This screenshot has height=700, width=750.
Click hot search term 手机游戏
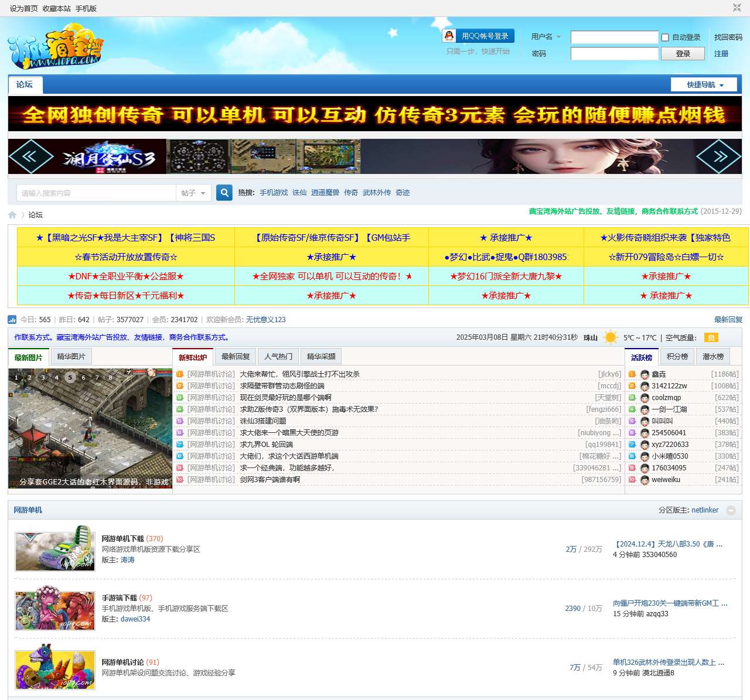[x=274, y=193]
